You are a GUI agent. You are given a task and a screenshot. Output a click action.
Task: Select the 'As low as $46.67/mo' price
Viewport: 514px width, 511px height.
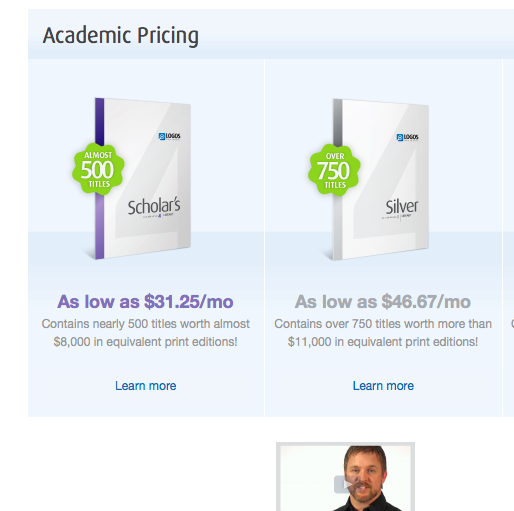(383, 302)
